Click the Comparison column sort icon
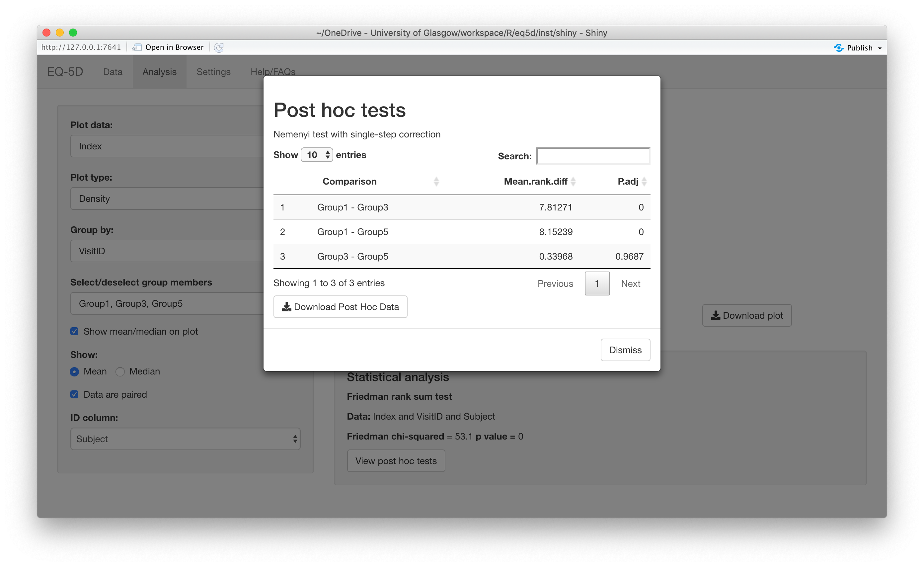 click(435, 182)
